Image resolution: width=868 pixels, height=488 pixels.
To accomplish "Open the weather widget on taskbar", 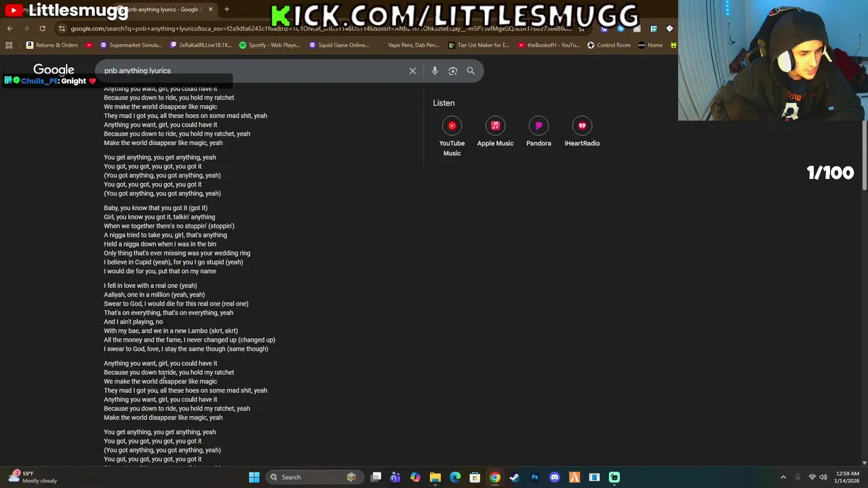I will (34, 477).
